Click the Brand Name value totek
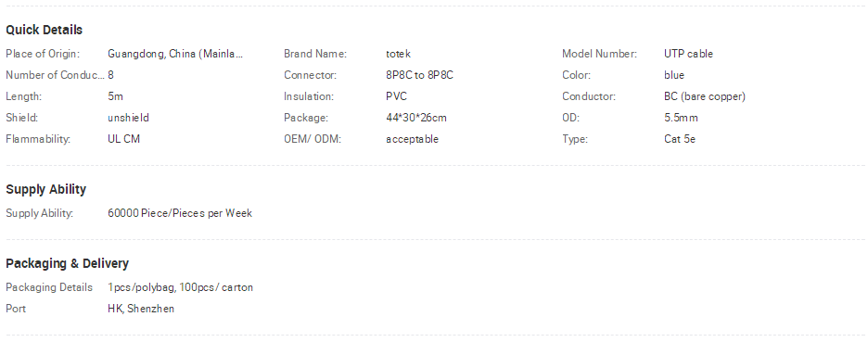 click(x=398, y=54)
